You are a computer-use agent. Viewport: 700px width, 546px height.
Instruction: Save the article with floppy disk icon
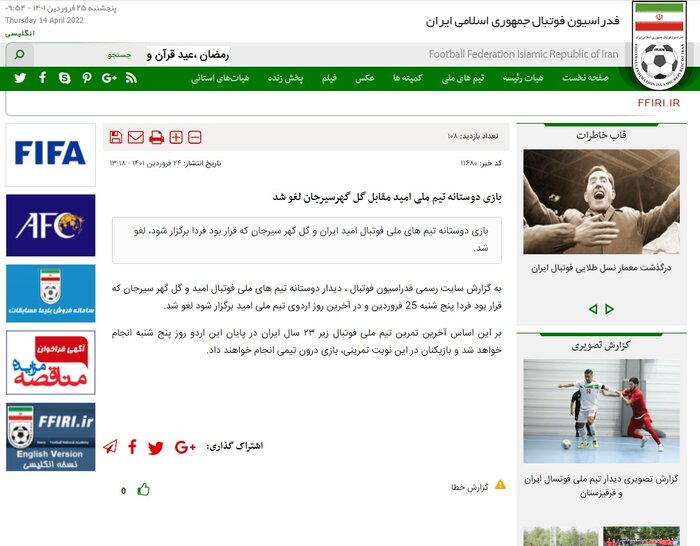116,137
